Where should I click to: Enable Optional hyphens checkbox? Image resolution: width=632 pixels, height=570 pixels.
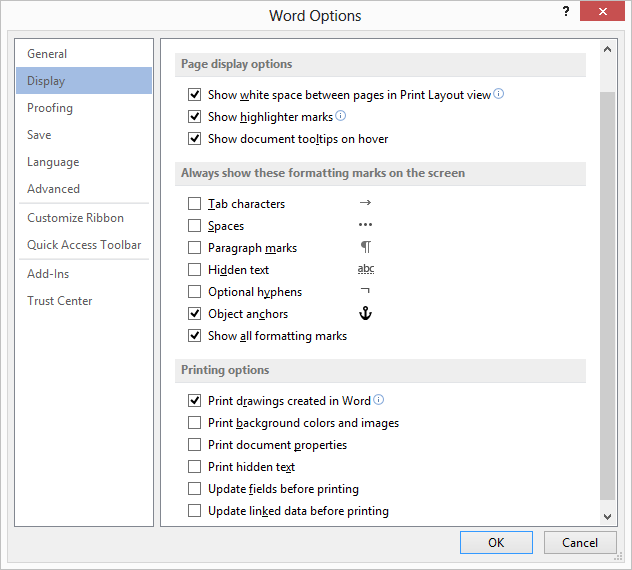point(195,291)
